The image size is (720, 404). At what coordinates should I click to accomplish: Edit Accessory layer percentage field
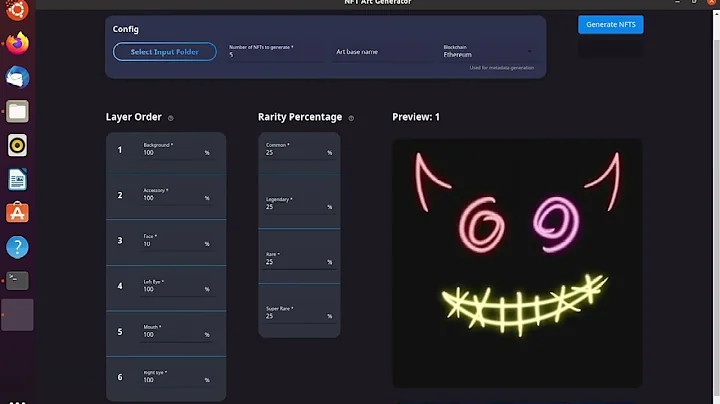(177, 195)
